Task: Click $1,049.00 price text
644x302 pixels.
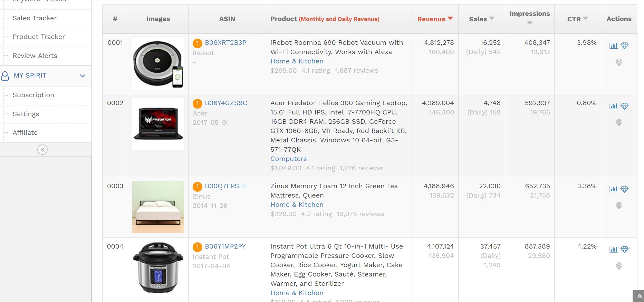Action: (286, 168)
